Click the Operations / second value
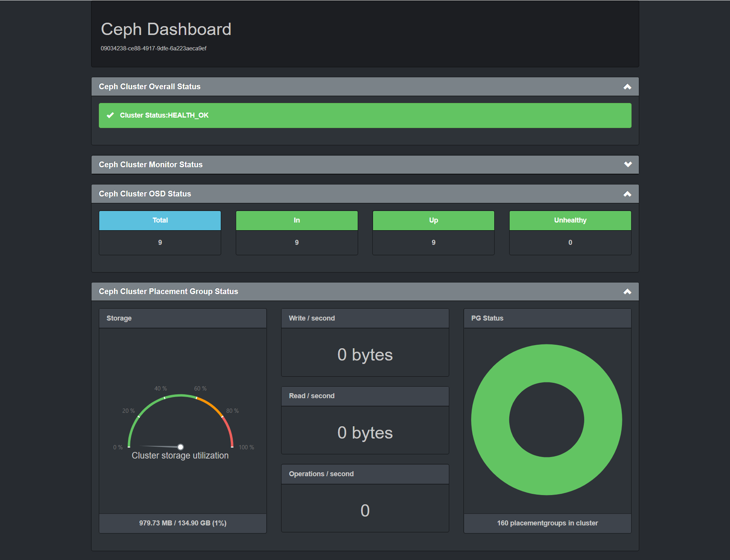 point(365,510)
